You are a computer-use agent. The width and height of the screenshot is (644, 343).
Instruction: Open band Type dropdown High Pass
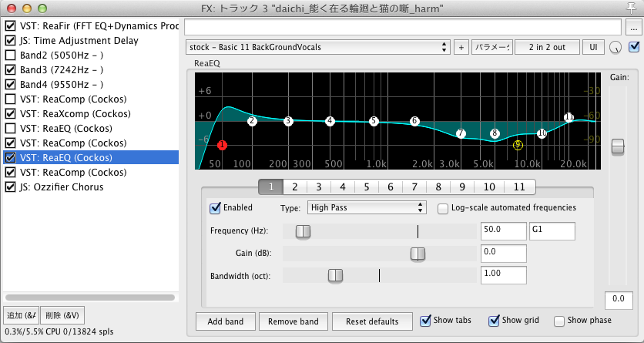(367, 207)
